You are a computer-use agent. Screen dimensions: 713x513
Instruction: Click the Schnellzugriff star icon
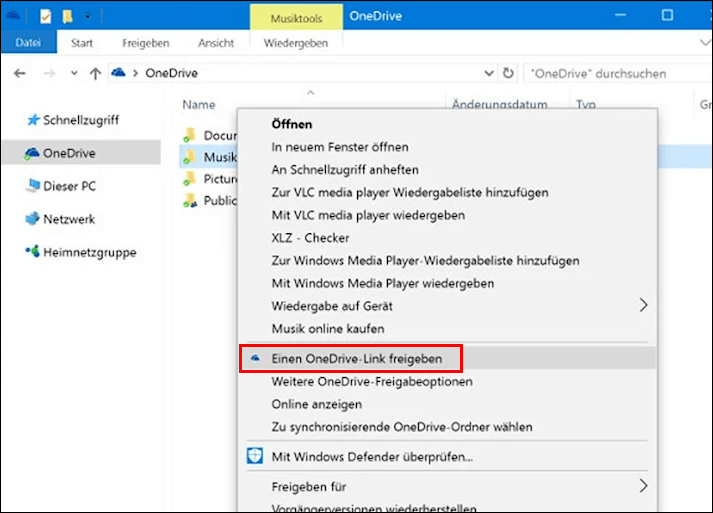[33, 120]
